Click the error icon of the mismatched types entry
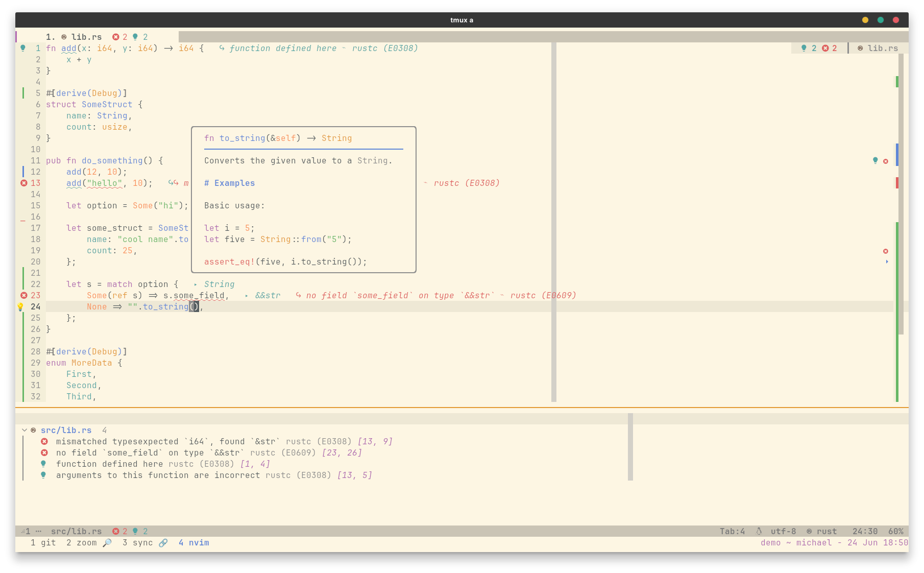Screen dimensions: 924x573 [x=44, y=441]
